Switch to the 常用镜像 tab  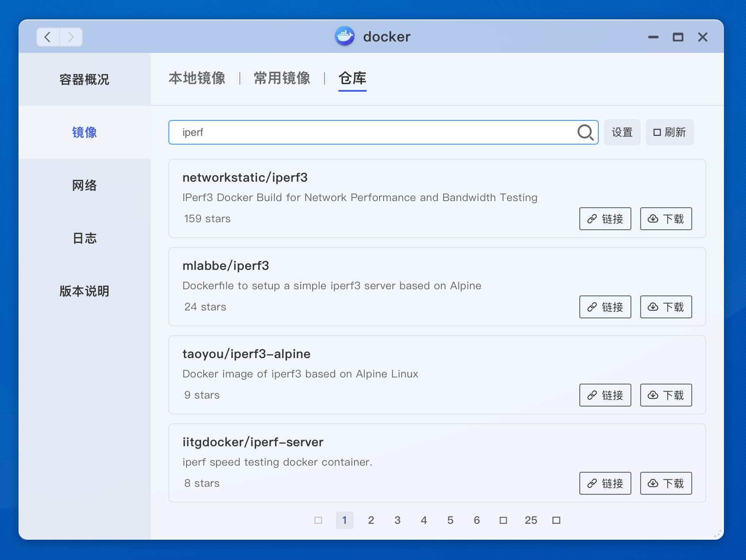coord(281,78)
